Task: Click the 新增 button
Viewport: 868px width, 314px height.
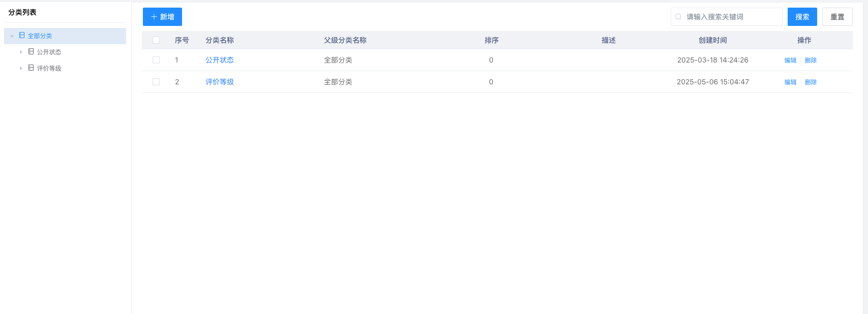Action: pyautogui.click(x=162, y=17)
